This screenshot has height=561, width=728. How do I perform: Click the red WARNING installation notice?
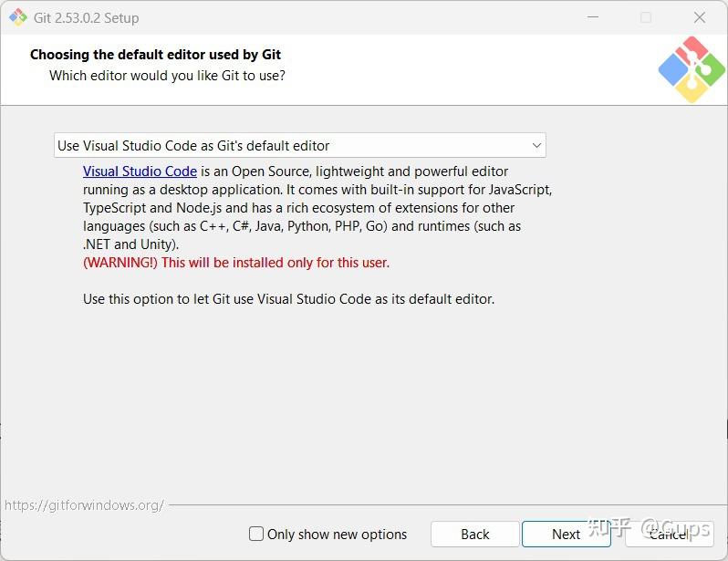[236, 263]
